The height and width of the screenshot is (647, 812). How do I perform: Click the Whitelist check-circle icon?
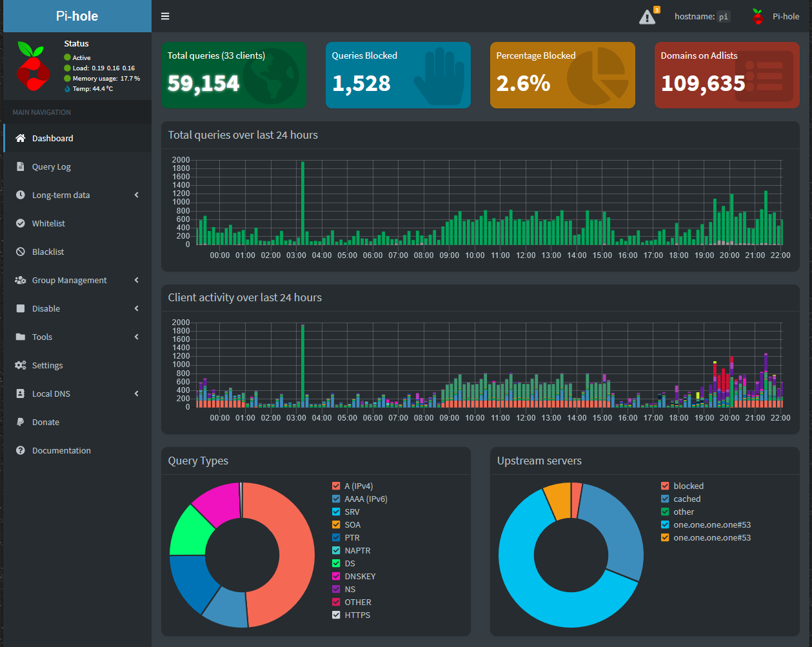(20, 223)
